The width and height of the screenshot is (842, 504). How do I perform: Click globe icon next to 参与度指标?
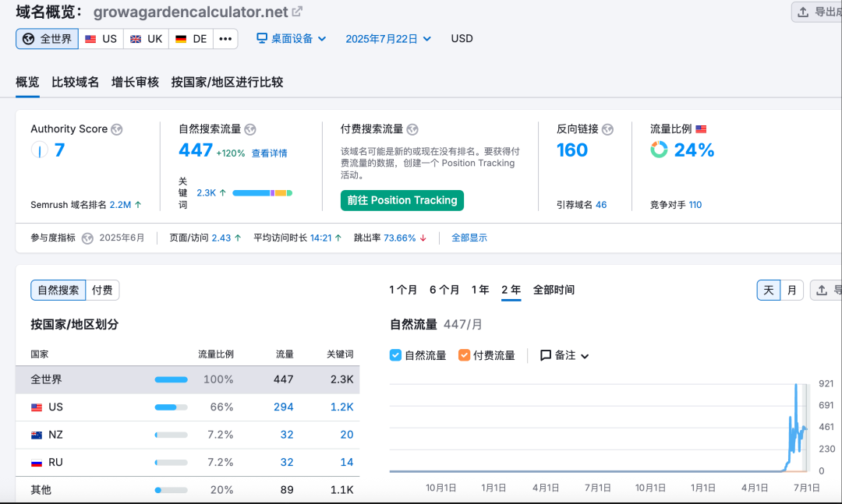(87, 238)
